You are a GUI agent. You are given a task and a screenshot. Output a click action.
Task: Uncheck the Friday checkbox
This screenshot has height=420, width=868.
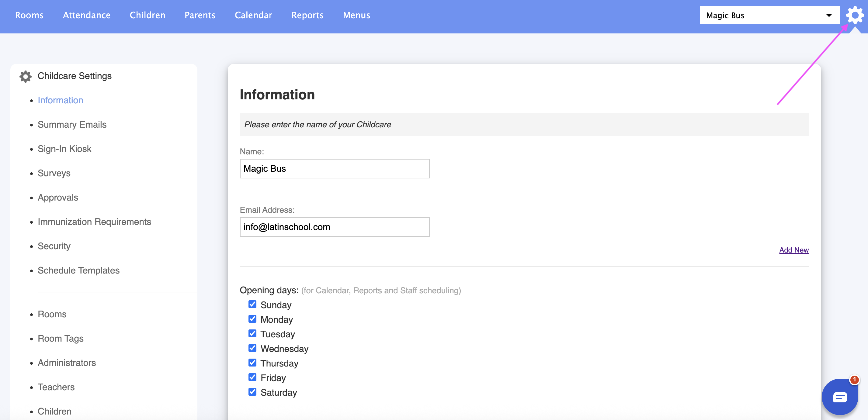[252, 377]
